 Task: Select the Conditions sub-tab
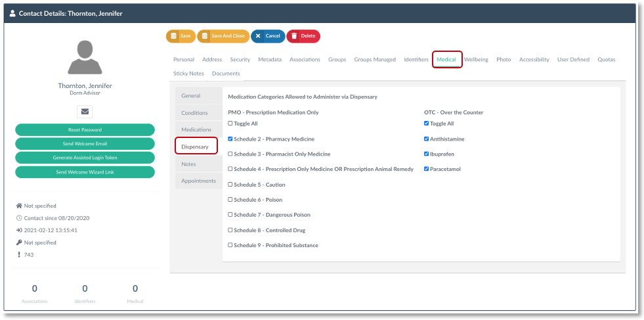199,113
